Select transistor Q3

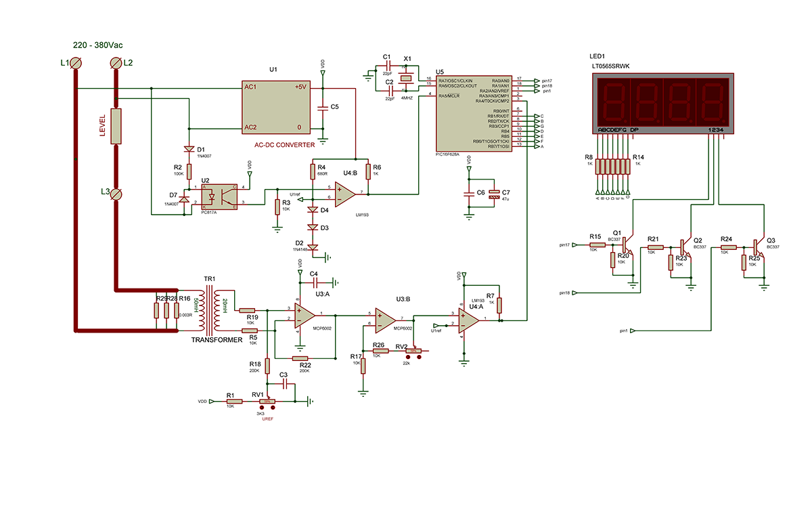point(759,247)
